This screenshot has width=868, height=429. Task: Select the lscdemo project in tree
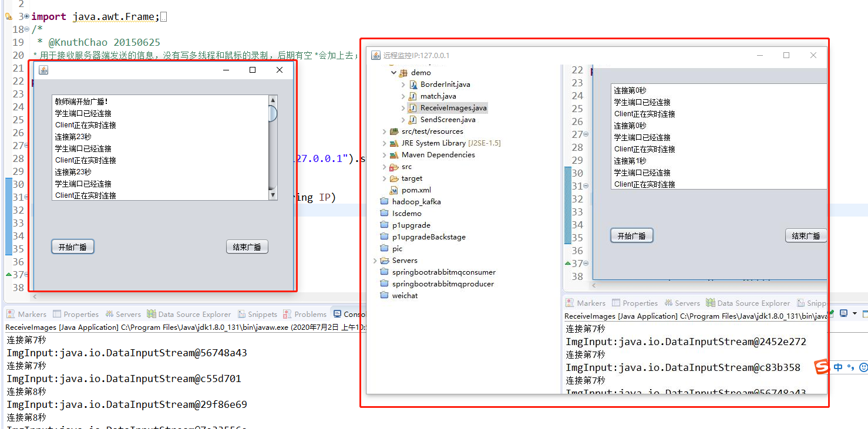(x=407, y=214)
